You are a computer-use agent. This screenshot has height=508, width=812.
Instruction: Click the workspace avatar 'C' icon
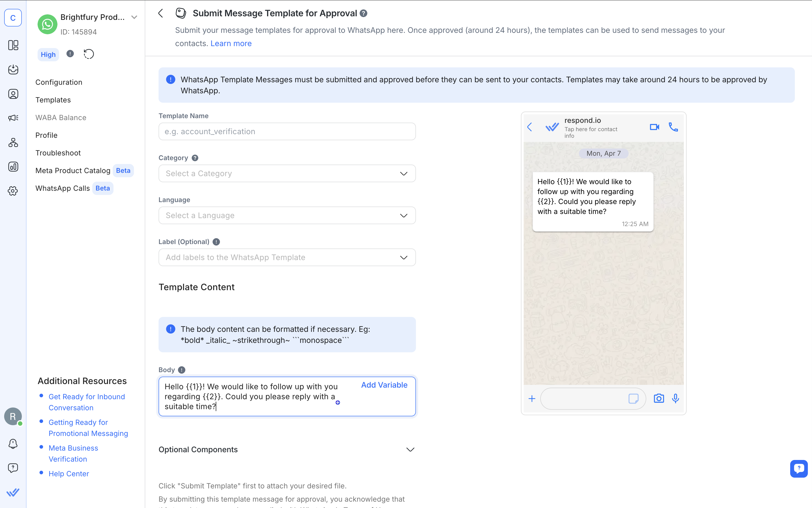point(13,17)
